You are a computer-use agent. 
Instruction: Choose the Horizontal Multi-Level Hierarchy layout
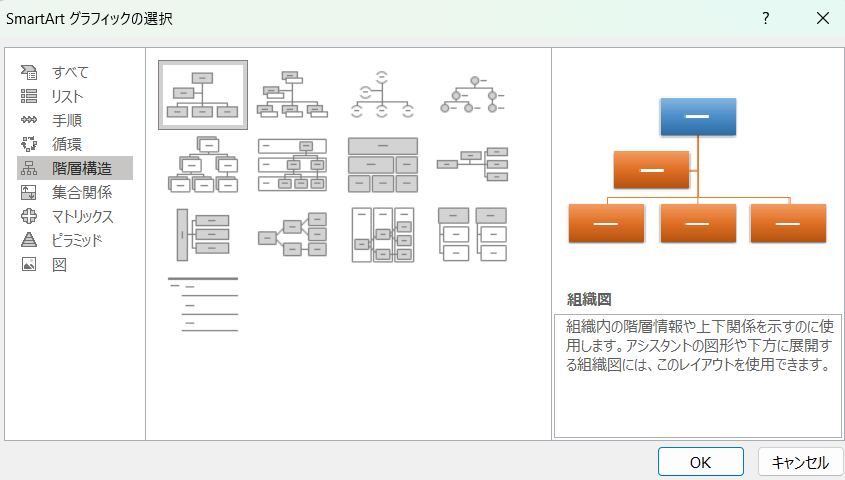[203, 235]
